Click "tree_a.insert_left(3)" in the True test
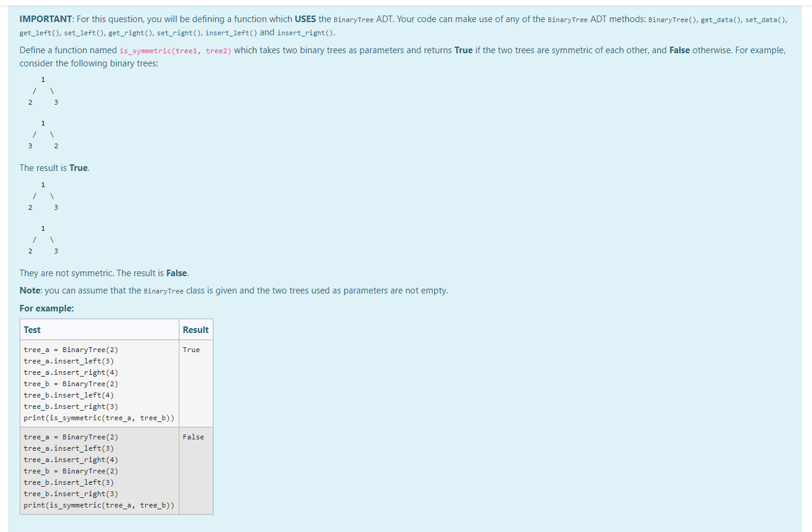Image resolution: width=812 pixels, height=532 pixels. tap(69, 361)
